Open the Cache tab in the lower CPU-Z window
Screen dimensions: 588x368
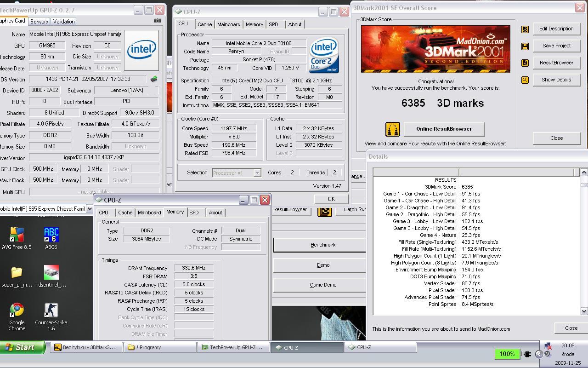125,213
